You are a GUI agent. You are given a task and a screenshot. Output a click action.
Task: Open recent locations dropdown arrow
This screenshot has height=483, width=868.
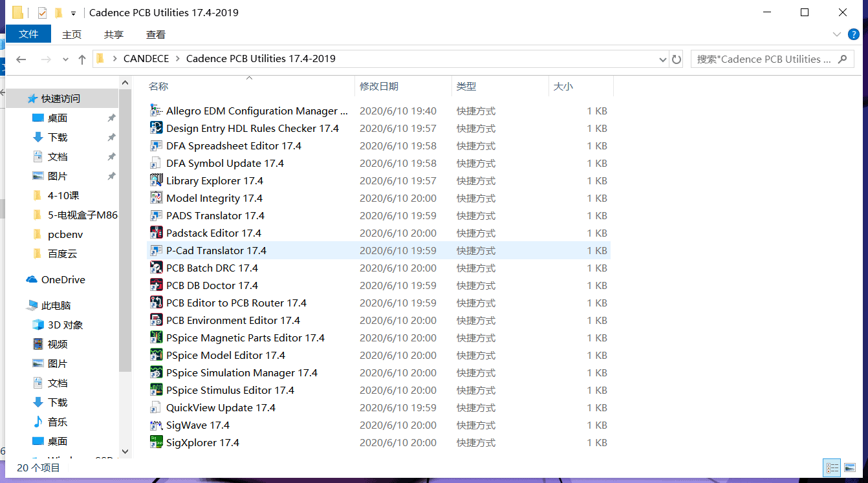(x=65, y=59)
